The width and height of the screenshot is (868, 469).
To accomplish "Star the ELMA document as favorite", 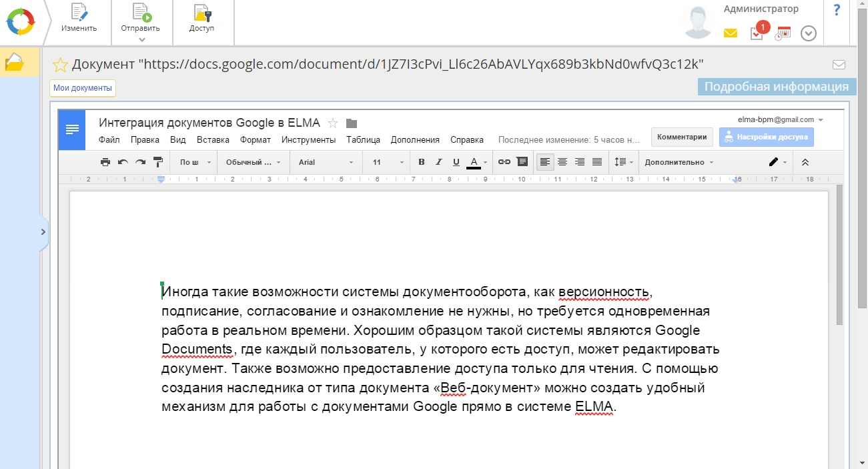I will pos(61,65).
